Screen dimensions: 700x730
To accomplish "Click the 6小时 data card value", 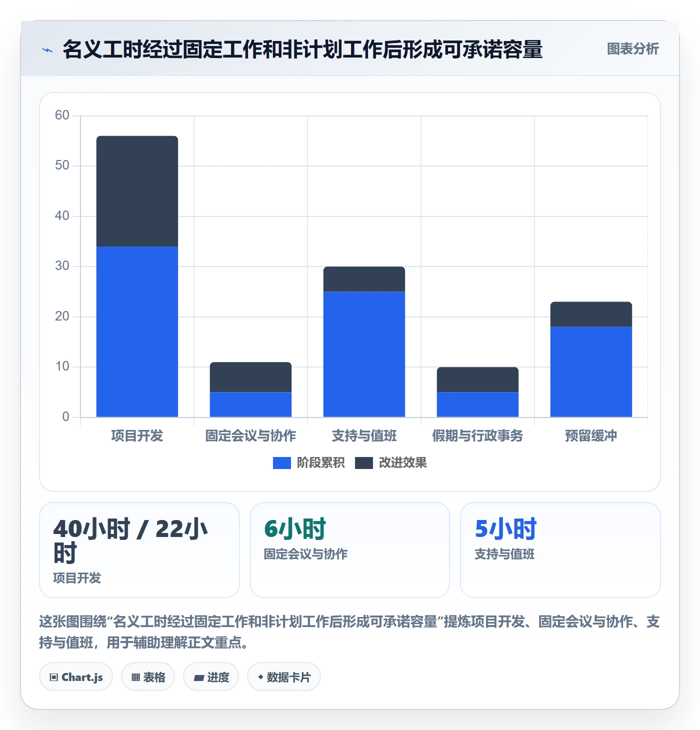I will pos(295,528).
